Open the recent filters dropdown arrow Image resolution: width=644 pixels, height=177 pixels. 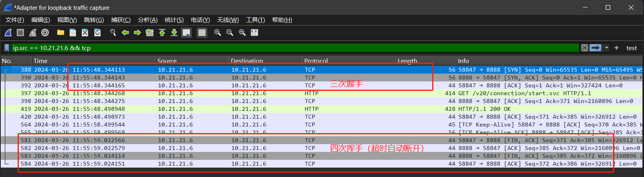coord(607,48)
